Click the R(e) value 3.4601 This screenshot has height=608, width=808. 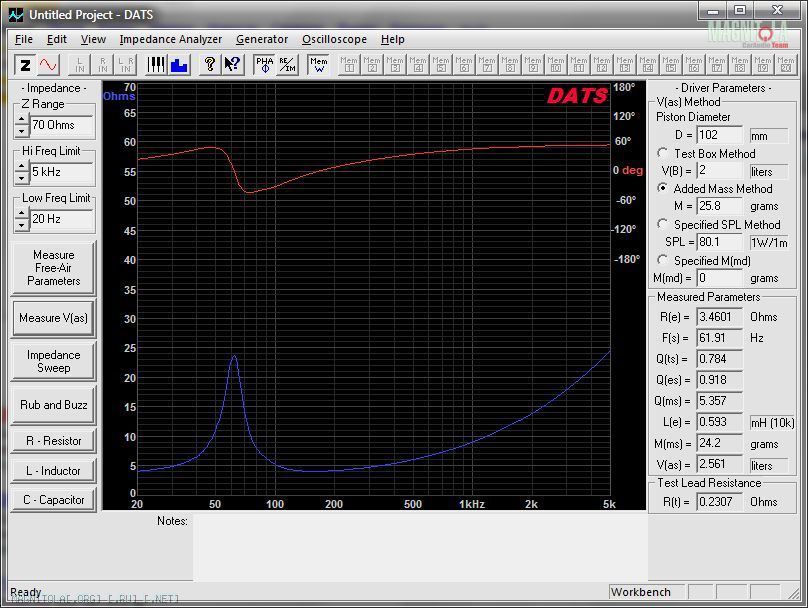tap(719, 317)
